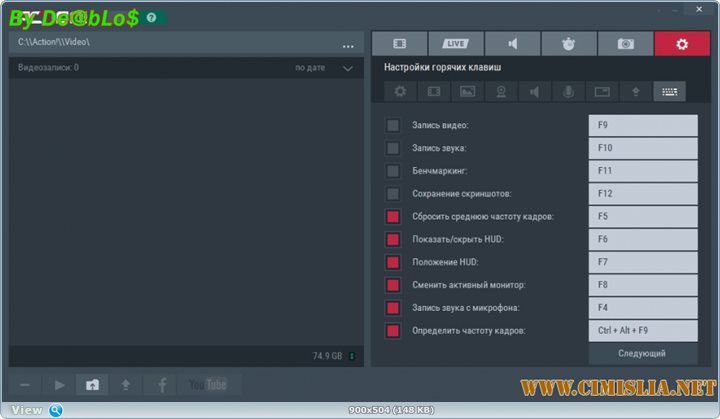
Task: Click the upload arrow icon in bottom toolbar
Action: pos(125,385)
